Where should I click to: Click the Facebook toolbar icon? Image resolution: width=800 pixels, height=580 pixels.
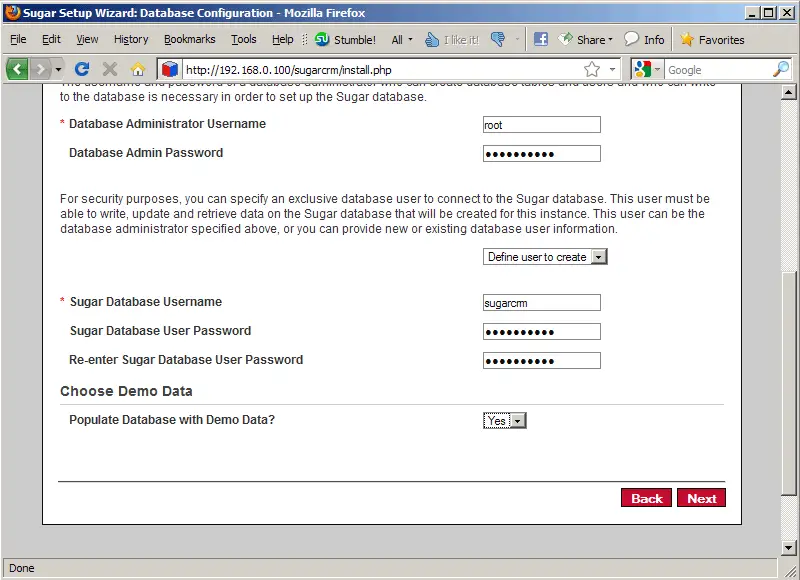point(540,40)
